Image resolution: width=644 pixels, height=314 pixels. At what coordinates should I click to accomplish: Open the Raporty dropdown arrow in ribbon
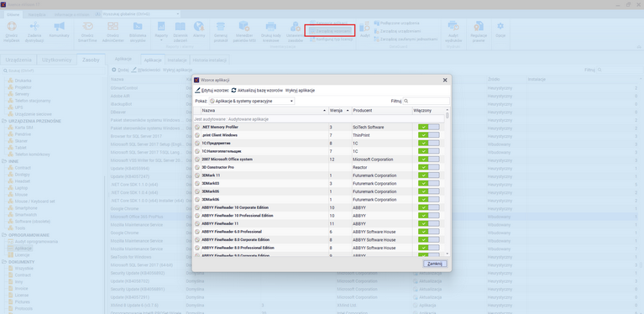coord(161,40)
